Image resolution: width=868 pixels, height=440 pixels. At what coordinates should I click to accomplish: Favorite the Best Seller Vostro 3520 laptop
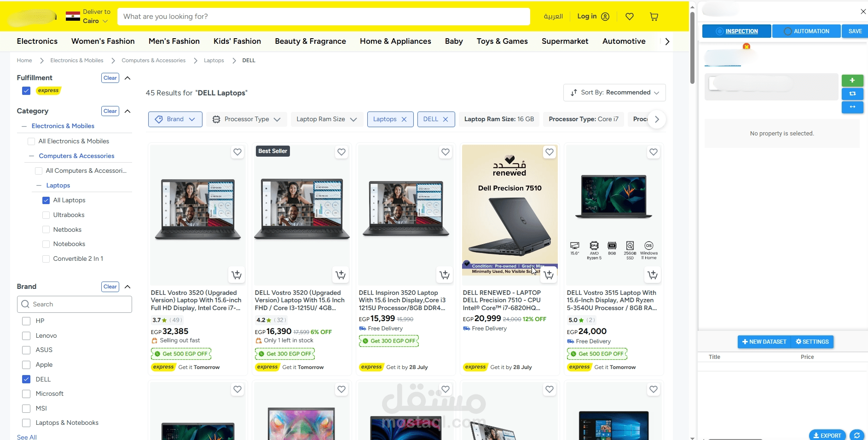341,152
